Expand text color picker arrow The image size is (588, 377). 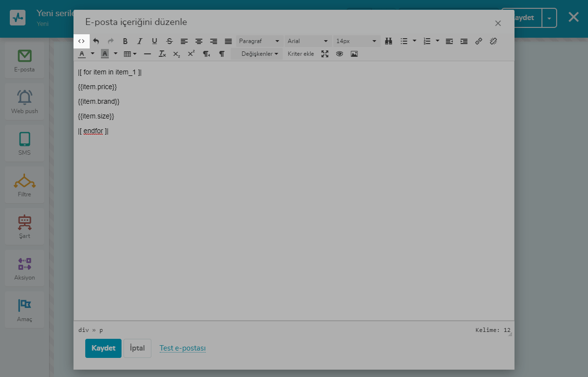(x=92, y=54)
